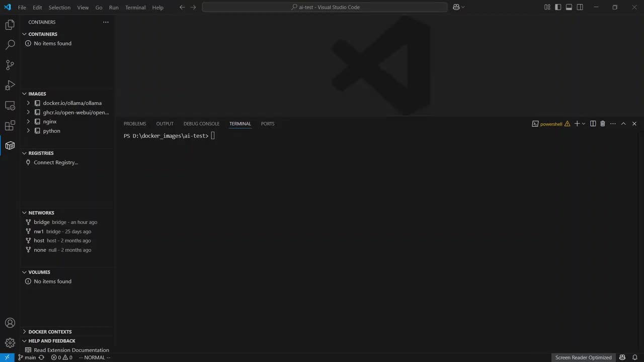
Task: Open Remote Explorer view
Action: [10, 105]
